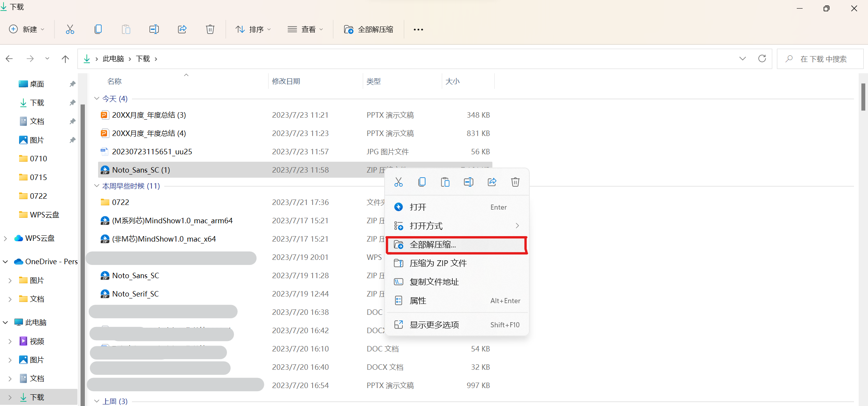Click the Delete trash icon in the toolbar

tap(210, 29)
